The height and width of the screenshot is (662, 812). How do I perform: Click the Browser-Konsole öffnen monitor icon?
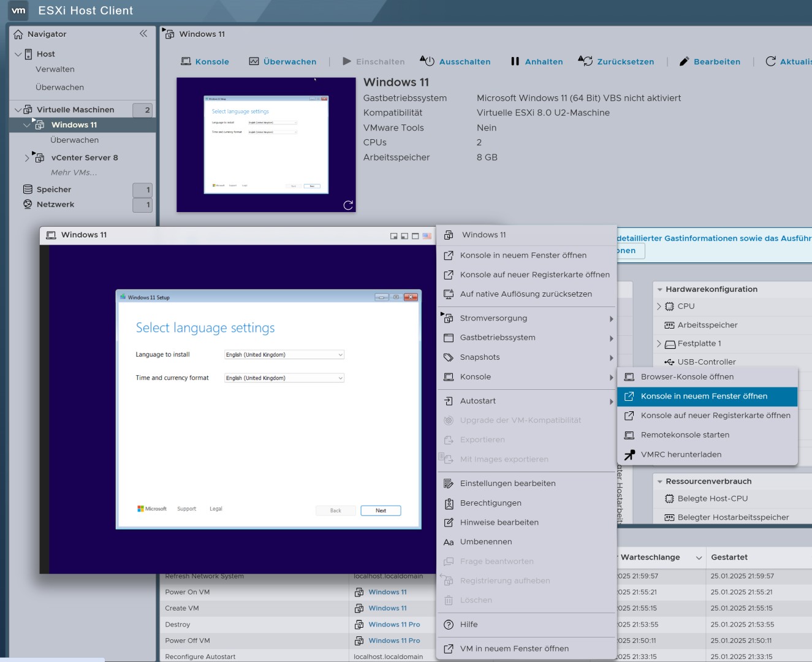[629, 377]
